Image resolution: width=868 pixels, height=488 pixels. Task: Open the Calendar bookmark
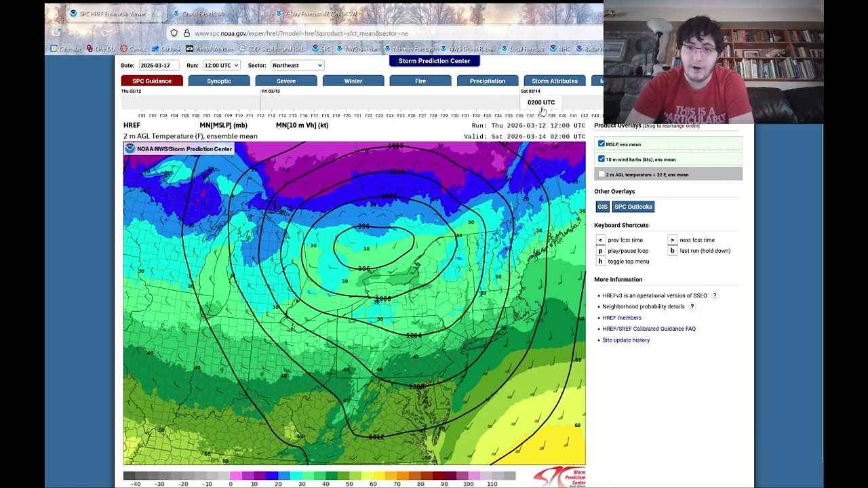(x=65, y=49)
